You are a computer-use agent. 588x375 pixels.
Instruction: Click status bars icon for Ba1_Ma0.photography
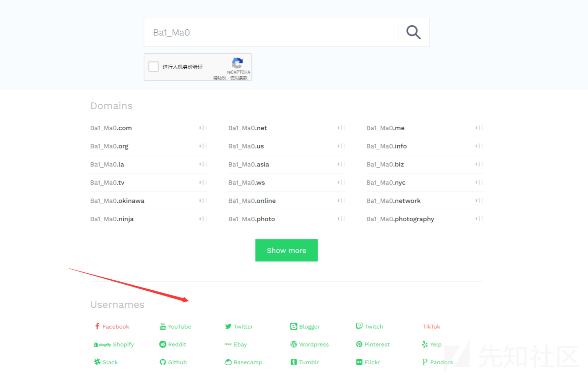(x=479, y=219)
